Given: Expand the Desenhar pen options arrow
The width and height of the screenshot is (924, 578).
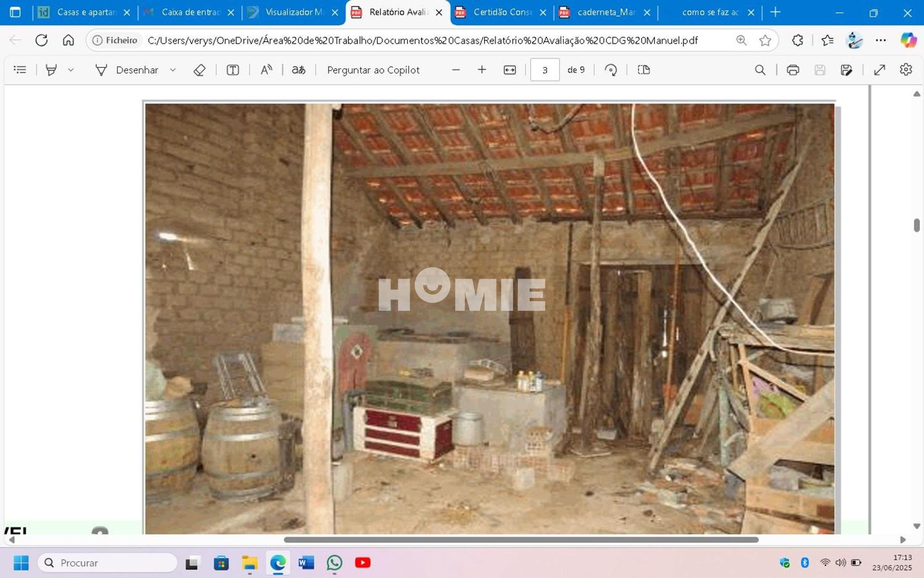Looking at the screenshot, I should pyautogui.click(x=173, y=70).
